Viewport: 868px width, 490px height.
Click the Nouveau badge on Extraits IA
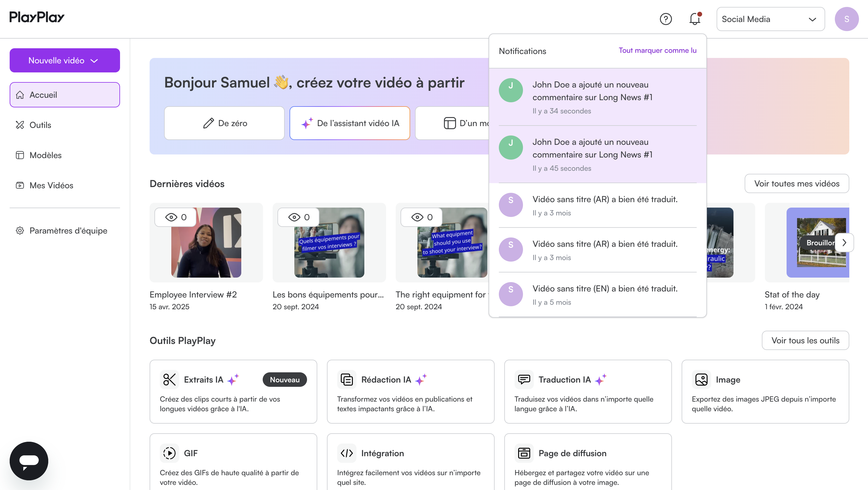coord(284,380)
